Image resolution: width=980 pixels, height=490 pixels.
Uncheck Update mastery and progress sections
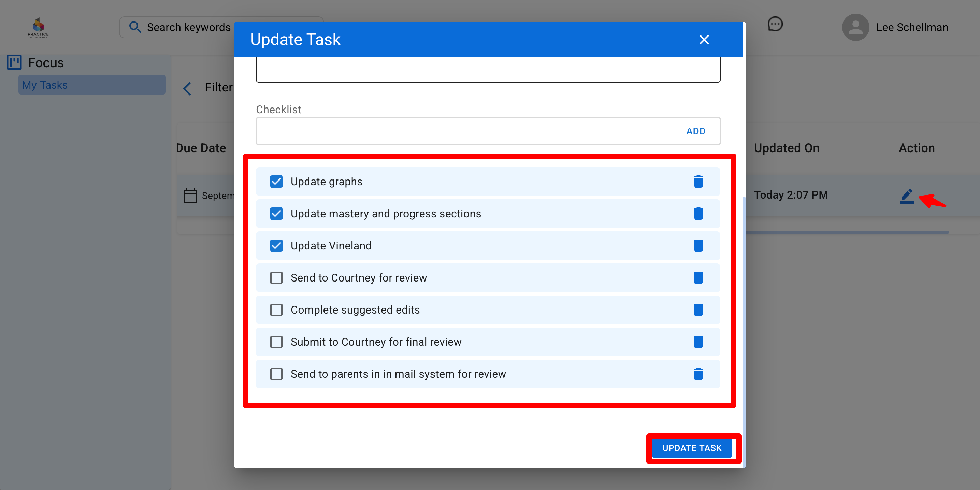276,214
